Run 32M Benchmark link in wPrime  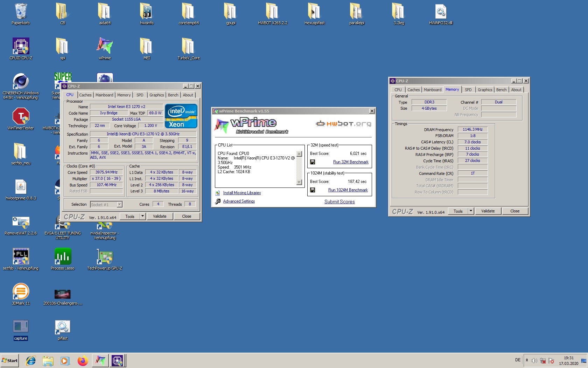351,162
